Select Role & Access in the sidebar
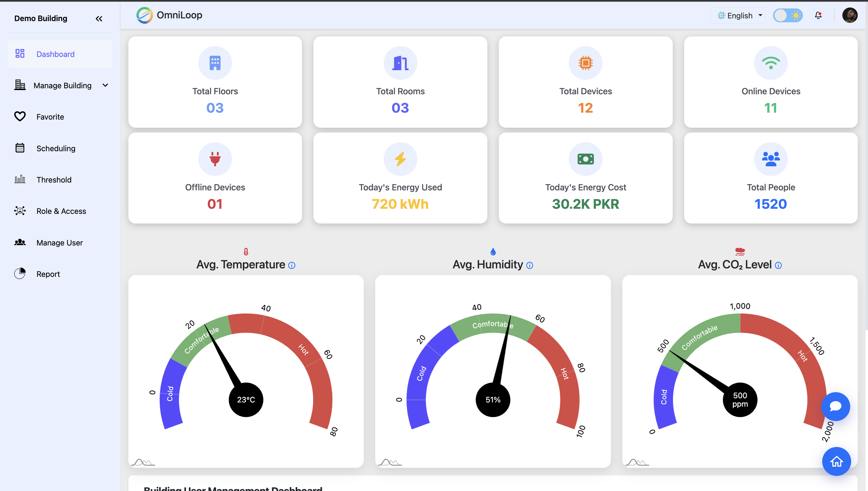The height and width of the screenshot is (491, 868). [61, 211]
